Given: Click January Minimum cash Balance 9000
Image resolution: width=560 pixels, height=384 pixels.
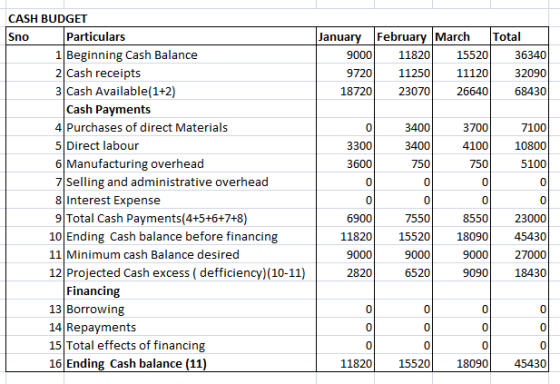Looking at the screenshot, I should click(x=345, y=255).
